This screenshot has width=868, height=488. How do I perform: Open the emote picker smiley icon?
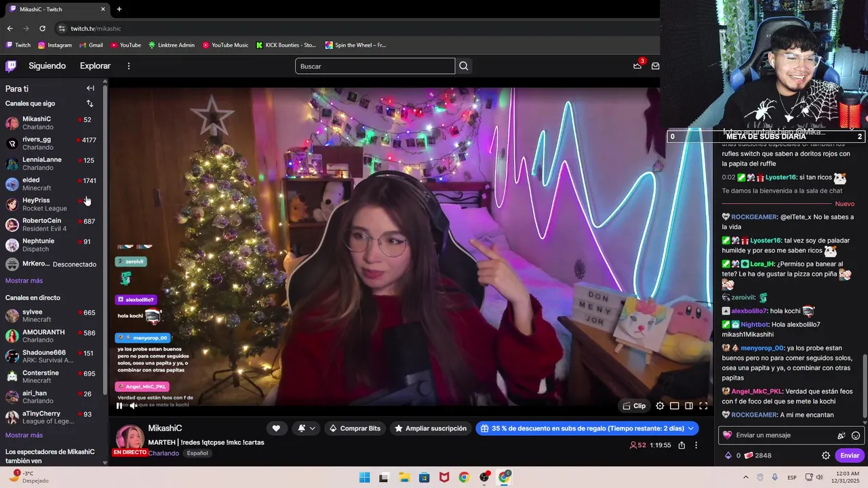[856, 436]
